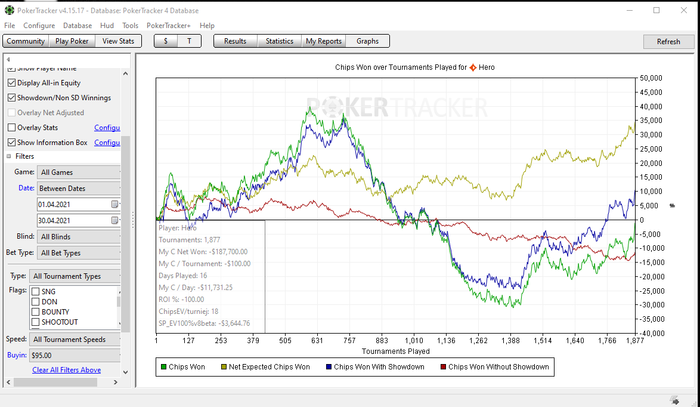Collapse the left sidebar arrow icon
The image size is (700, 407).
click(x=8, y=59)
